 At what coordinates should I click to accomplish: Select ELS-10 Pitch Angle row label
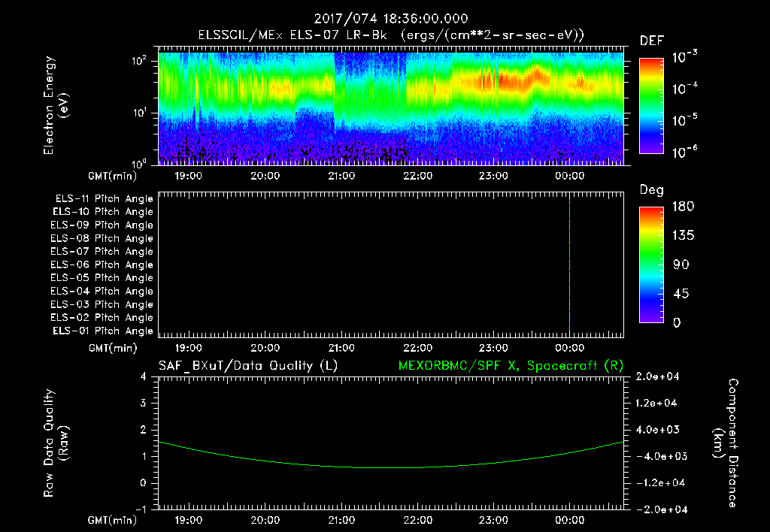coord(103,212)
